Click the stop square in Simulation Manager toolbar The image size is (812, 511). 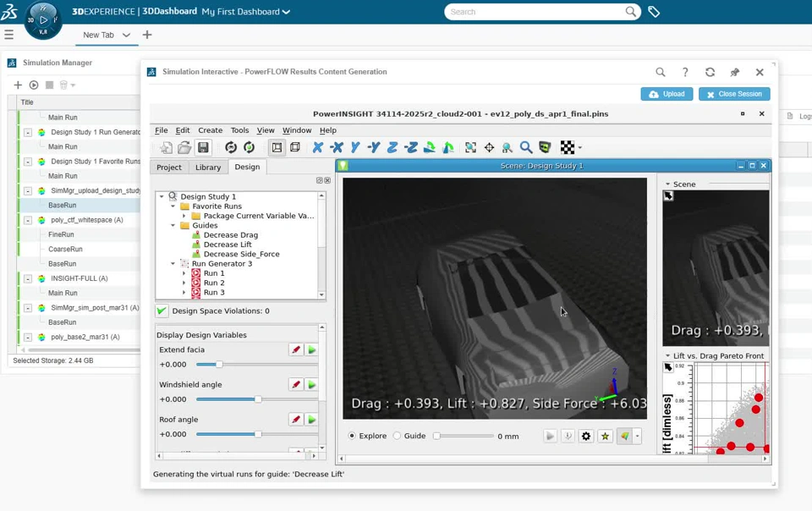pos(49,85)
